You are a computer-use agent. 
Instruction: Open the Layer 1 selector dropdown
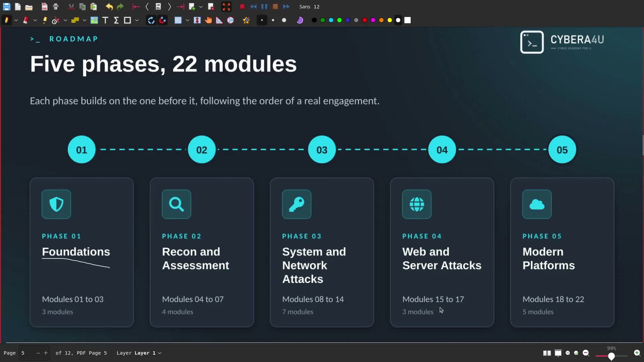tap(148, 353)
